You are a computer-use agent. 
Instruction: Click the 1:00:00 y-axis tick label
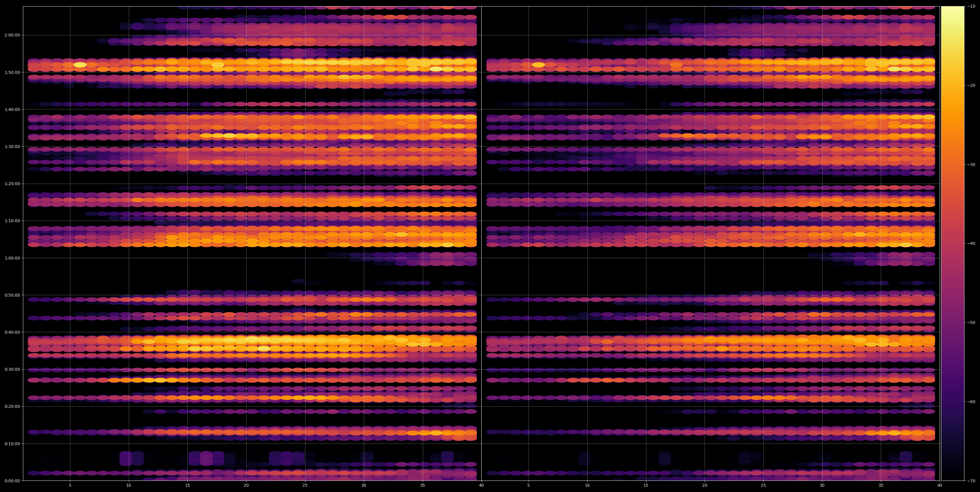click(12, 258)
